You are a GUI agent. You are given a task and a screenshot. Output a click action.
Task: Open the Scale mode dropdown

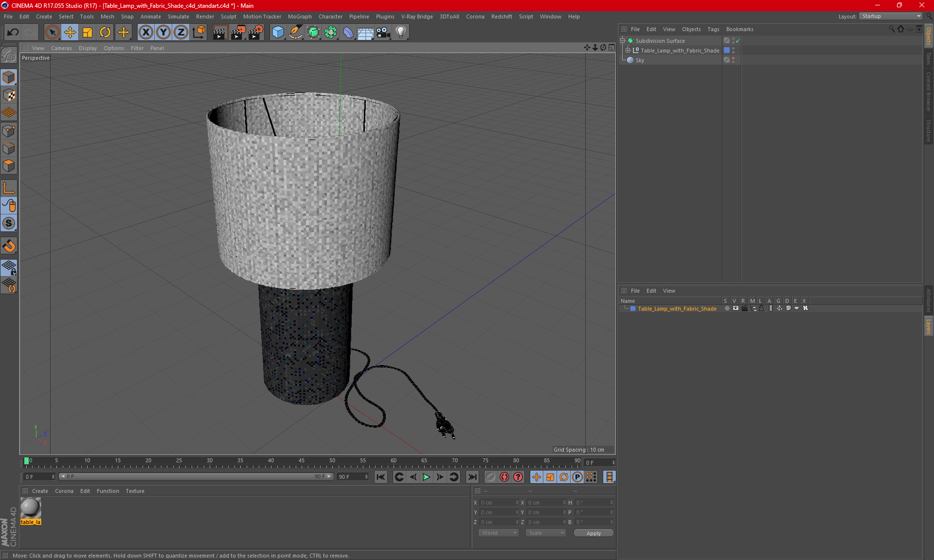pyautogui.click(x=545, y=533)
